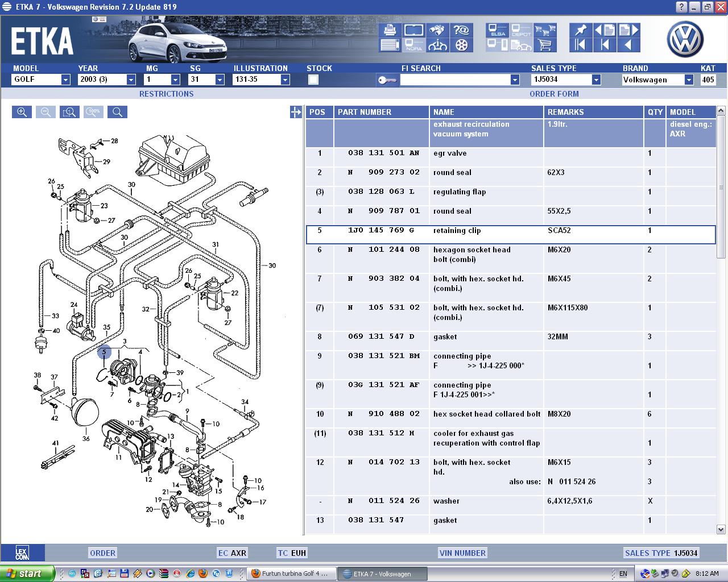Click SALES TYPE 1J5034 in status bar
728x582 pixels.
point(661,553)
